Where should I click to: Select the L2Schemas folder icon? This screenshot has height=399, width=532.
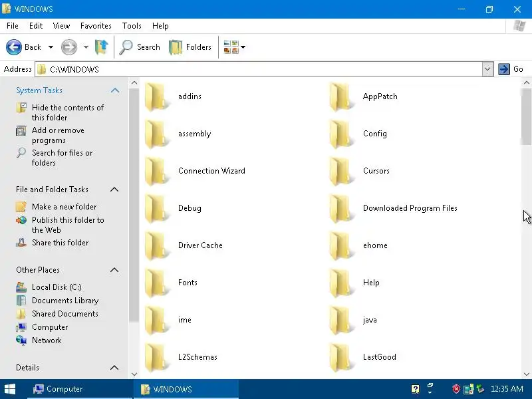coord(156,357)
